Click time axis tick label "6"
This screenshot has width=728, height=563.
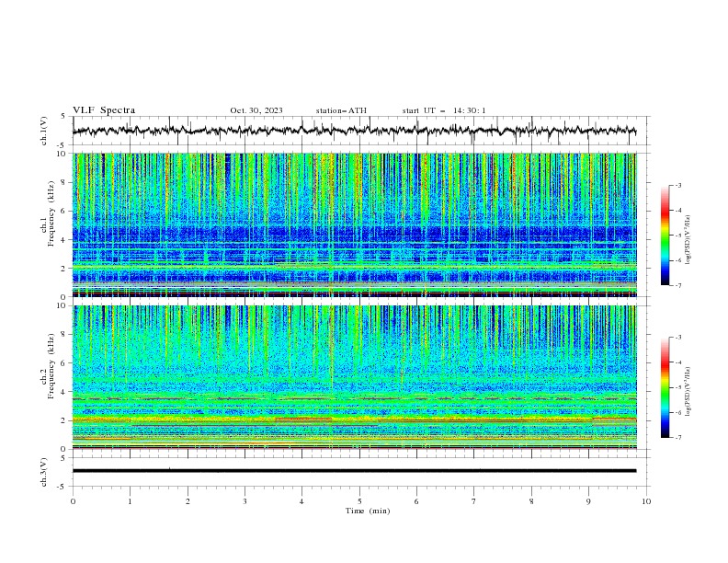tap(416, 501)
